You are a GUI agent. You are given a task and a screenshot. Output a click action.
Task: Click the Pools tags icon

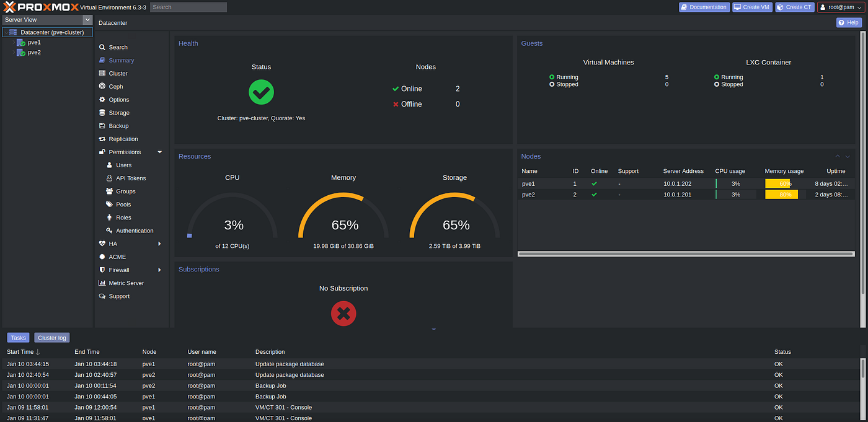coord(110,204)
